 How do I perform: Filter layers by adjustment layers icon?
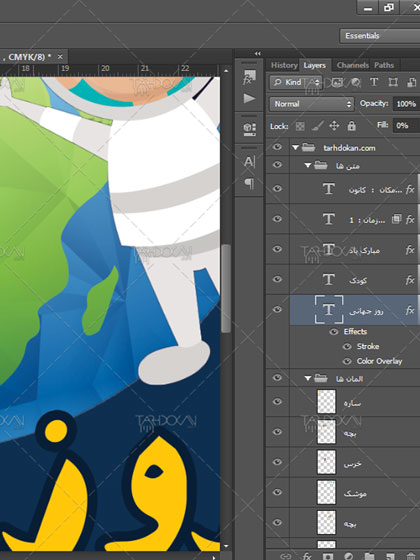(356, 82)
